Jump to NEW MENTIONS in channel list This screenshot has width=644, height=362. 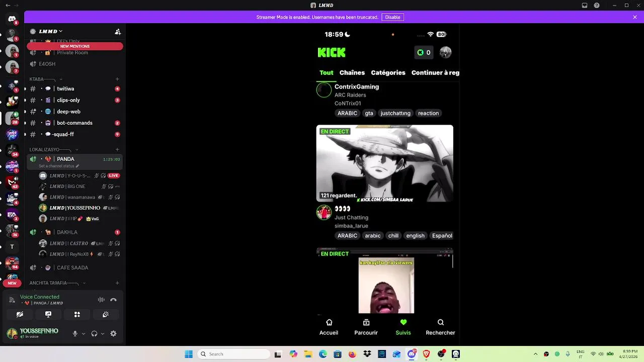tap(75, 46)
